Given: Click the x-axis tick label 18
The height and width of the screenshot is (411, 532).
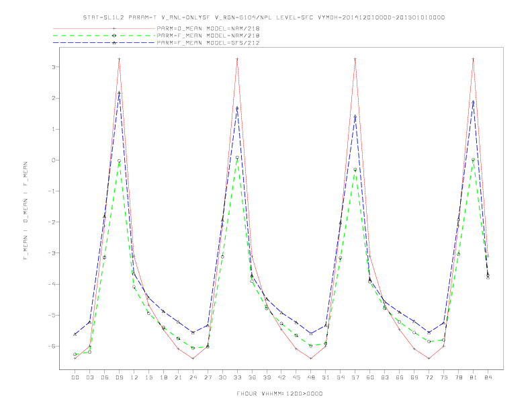Looking at the screenshot, I should [163, 377].
